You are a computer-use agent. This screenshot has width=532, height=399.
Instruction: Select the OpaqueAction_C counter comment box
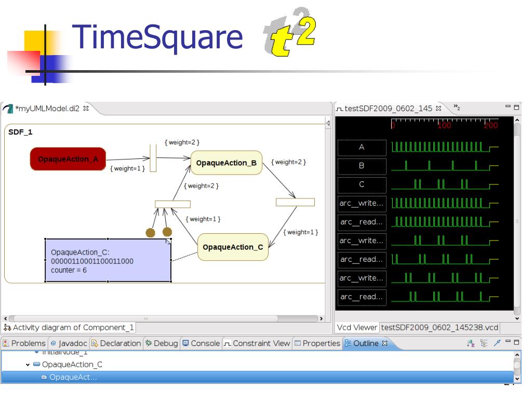[x=108, y=261]
